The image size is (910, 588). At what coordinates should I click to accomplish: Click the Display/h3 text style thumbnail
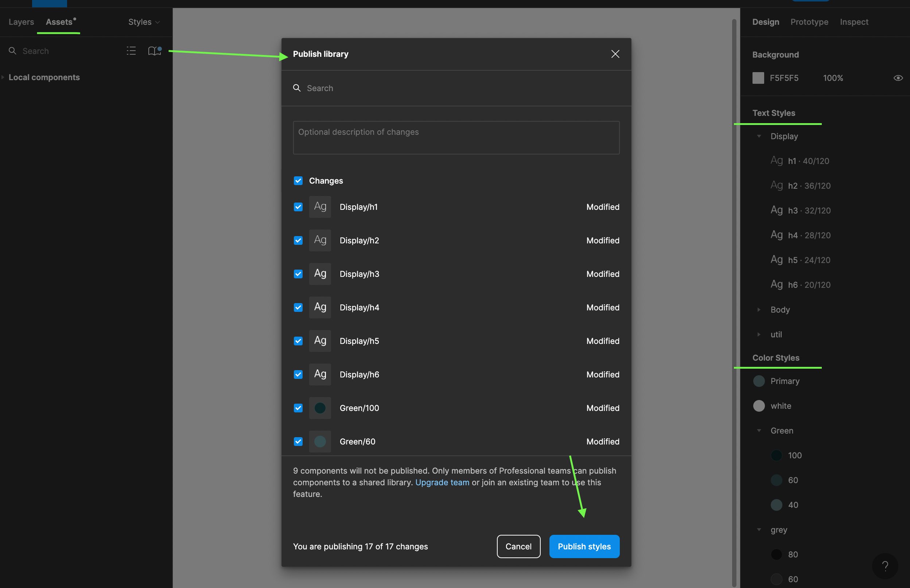320,274
